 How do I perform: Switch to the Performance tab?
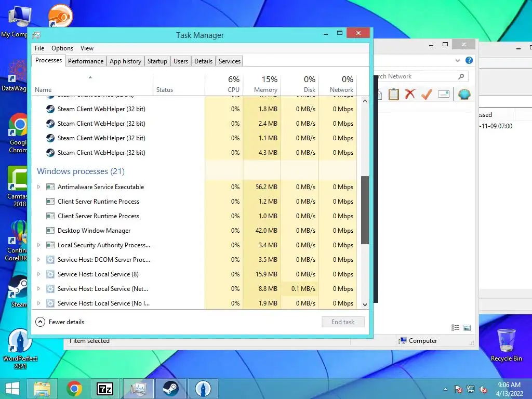point(86,61)
